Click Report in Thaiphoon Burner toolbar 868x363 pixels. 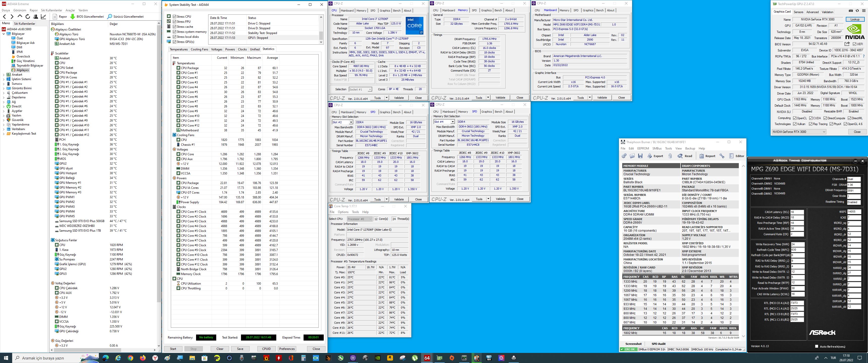pos(707,156)
